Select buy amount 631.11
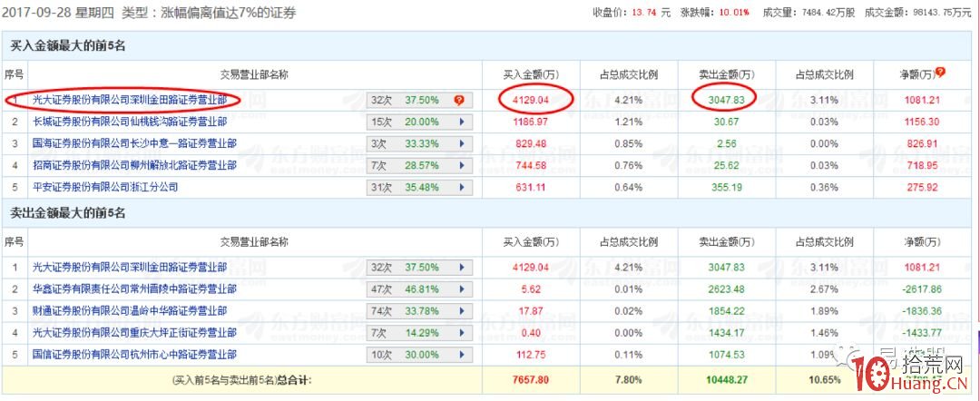The image size is (980, 401). 531,187
